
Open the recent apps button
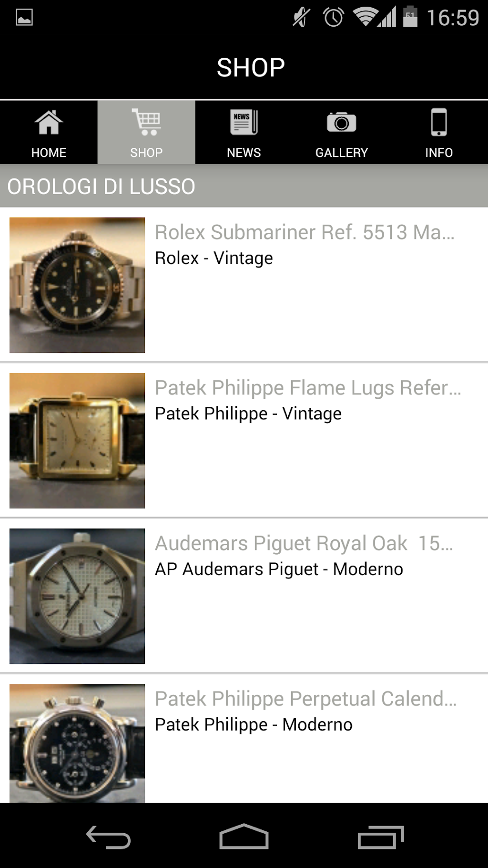point(380,837)
